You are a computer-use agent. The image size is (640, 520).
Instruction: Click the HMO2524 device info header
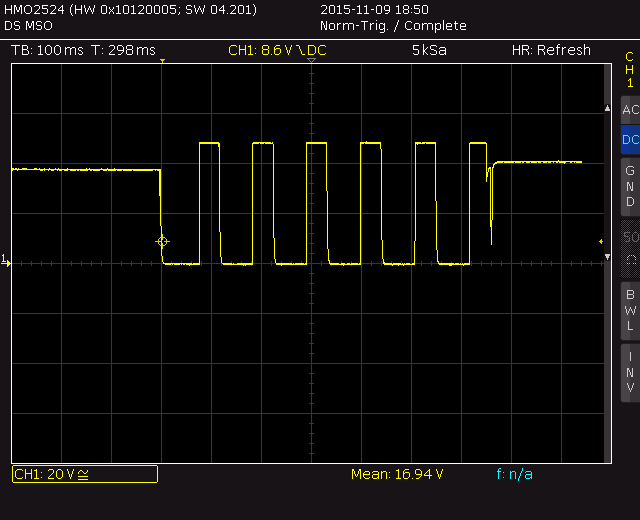coord(130,9)
